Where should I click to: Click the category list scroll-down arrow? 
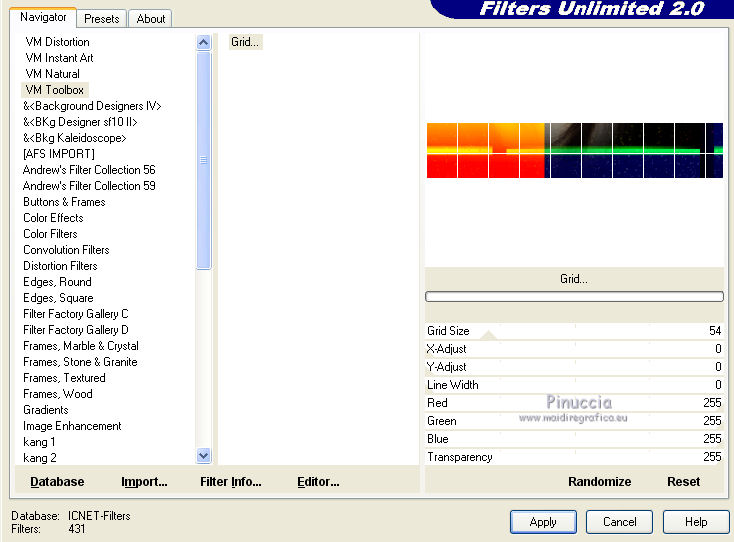[x=204, y=455]
